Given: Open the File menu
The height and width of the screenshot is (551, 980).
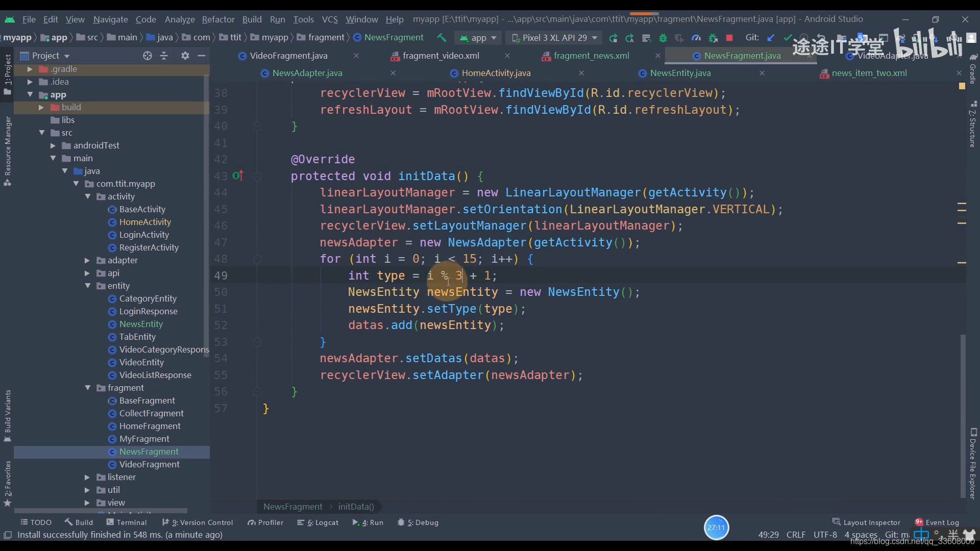Looking at the screenshot, I should click(x=29, y=19).
